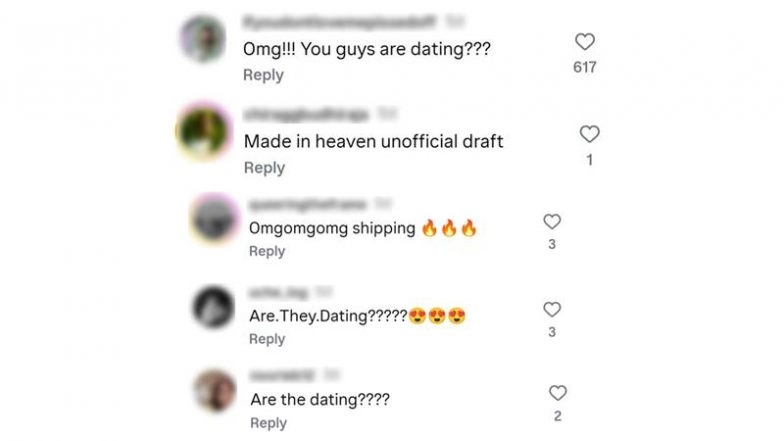Open green avatar next to "Made in heaven"
The width and height of the screenshot is (784, 441).
point(203,131)
